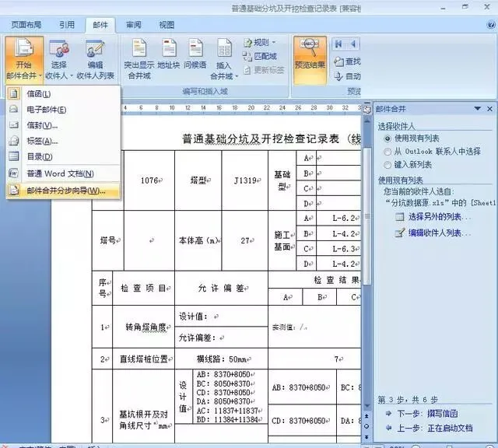Open 邮件合并 pane options arrow
The height and width of the screenshot is (448, 498).
pos(477,109)
